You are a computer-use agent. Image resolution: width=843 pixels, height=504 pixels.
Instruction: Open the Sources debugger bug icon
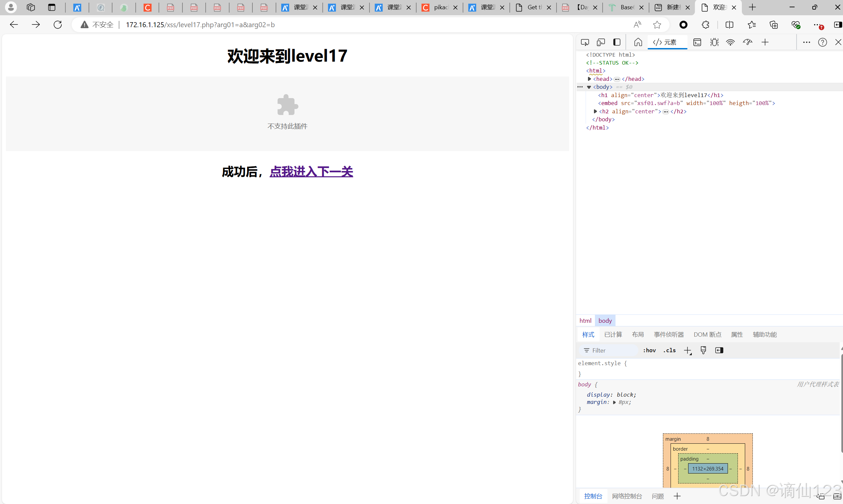coord(714,42)
